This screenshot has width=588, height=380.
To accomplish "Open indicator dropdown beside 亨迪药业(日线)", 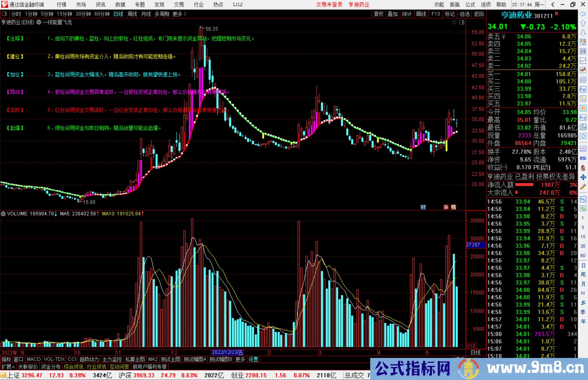I will click(x=39, y=22).
